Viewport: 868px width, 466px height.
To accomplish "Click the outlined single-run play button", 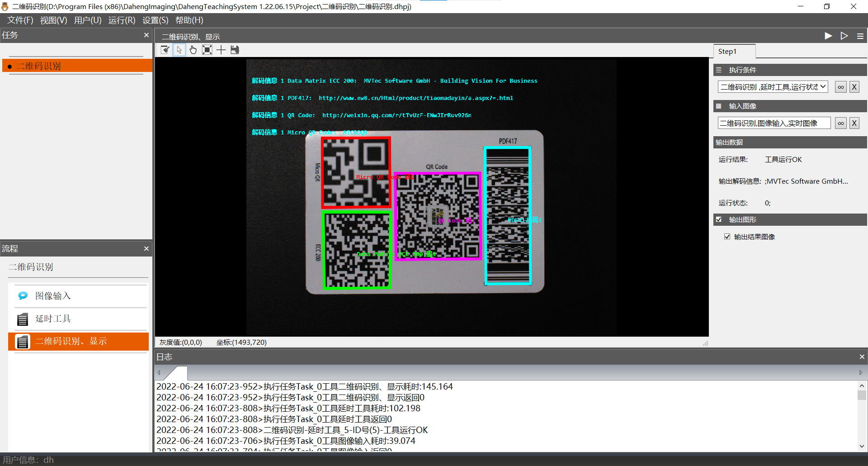I will [844, 36].
